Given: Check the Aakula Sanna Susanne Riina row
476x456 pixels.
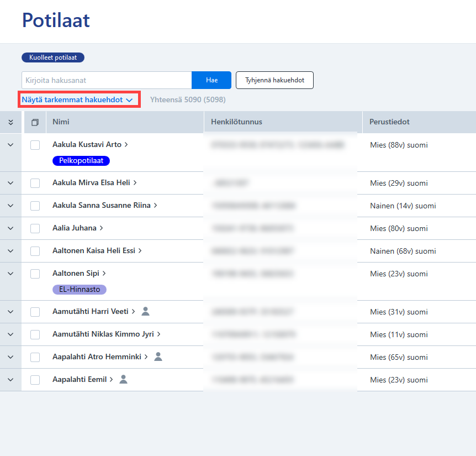Looking at the screenshot, I should click(35, 206).
